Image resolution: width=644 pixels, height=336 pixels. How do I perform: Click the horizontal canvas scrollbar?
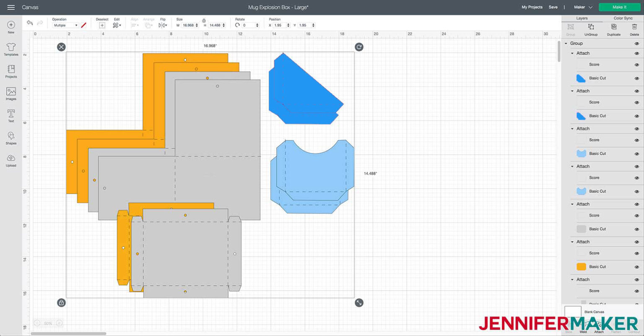(x=68, y=333)
